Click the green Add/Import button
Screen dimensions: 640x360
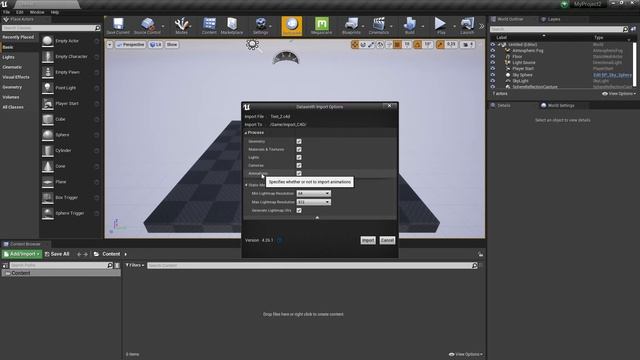tap(22, 254)
